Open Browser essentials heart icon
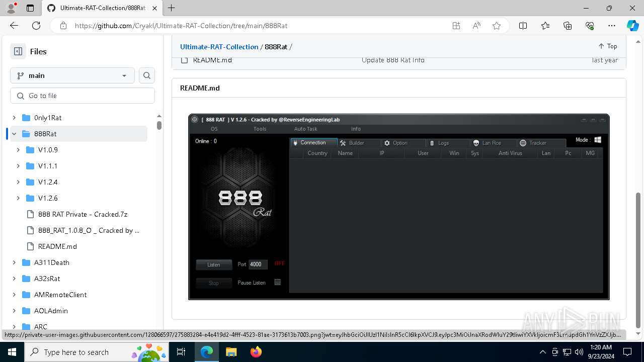The image size is (644, 362). (590, 26)
